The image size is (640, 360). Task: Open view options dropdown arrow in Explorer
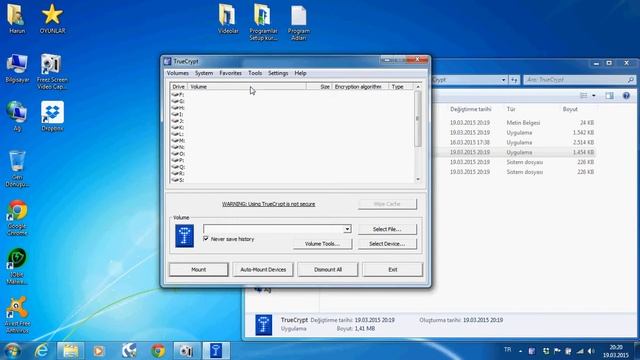[x=593, y=96]
